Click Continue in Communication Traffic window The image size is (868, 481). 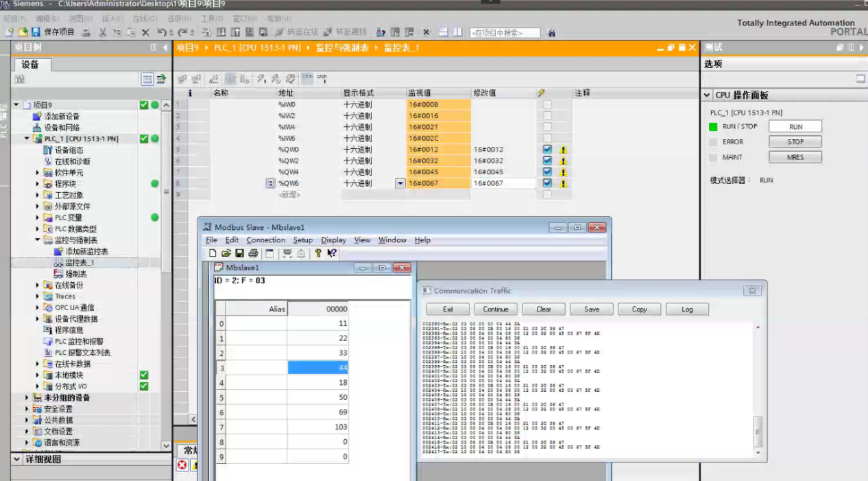point(495,309)
